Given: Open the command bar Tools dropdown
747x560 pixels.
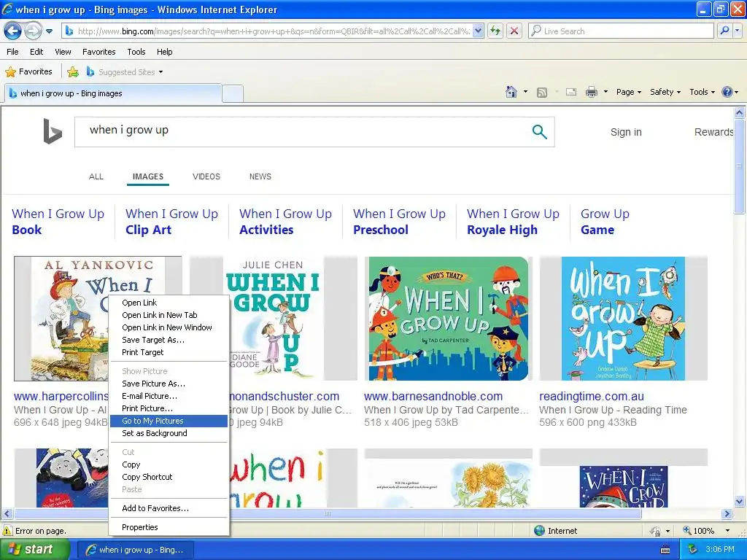Looking at the screenshot, I should coord(703,92).
